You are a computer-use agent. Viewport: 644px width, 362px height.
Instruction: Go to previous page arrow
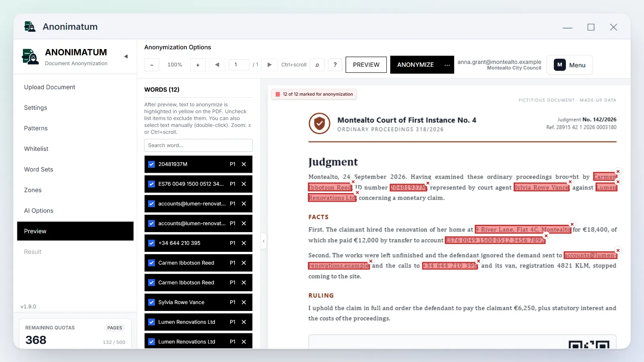point(217,65)
